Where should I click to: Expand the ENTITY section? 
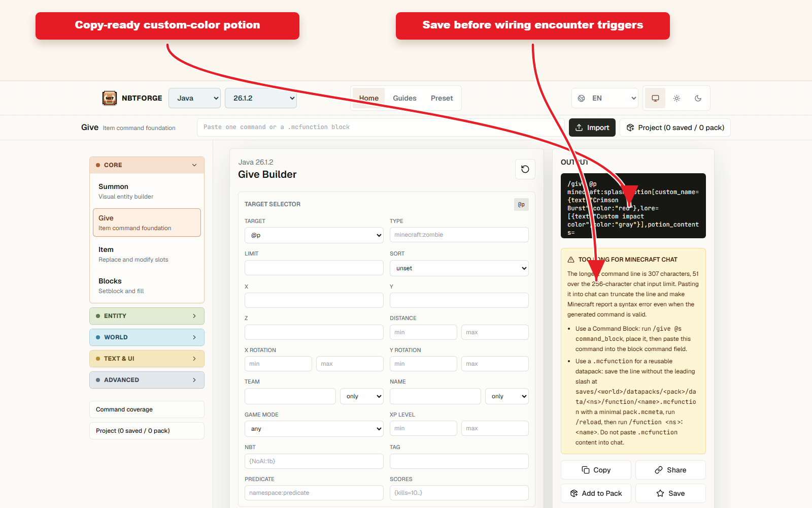click(x=147, y=316)
